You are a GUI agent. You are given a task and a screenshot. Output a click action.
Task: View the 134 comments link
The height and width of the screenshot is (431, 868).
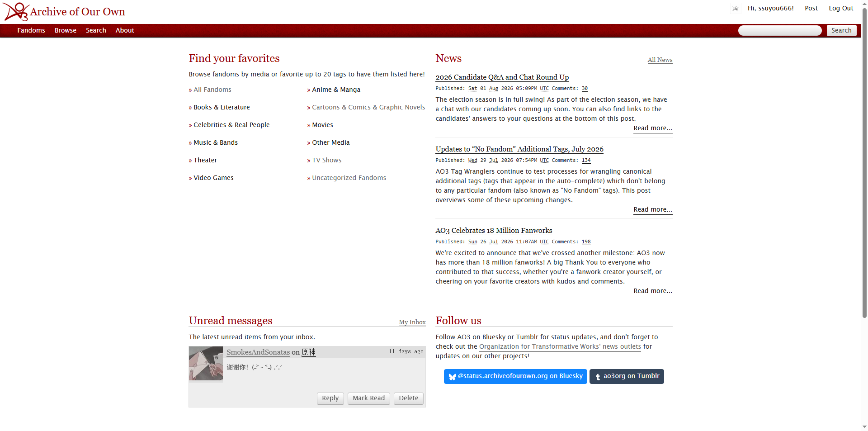(x=586, y=161)
